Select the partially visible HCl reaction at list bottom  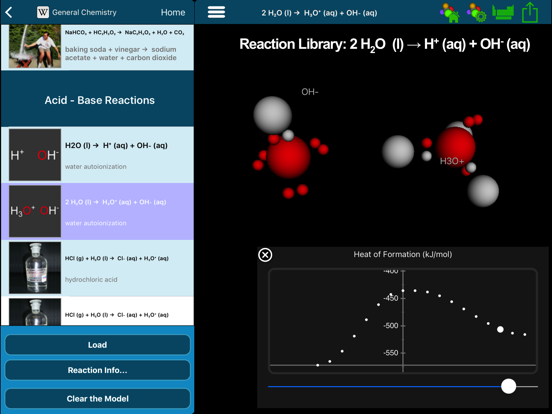tap(98, 311)
